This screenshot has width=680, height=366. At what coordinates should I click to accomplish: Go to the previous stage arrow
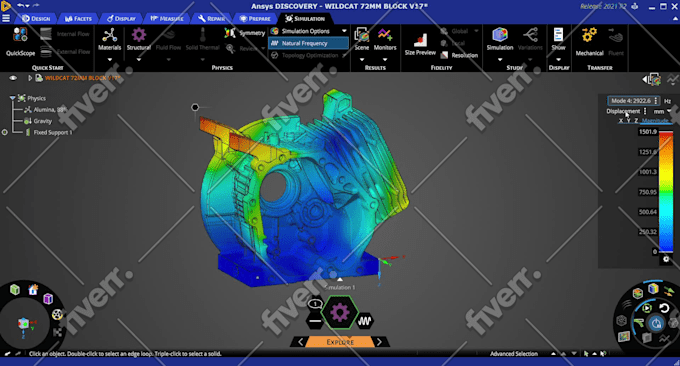[300, 342]
